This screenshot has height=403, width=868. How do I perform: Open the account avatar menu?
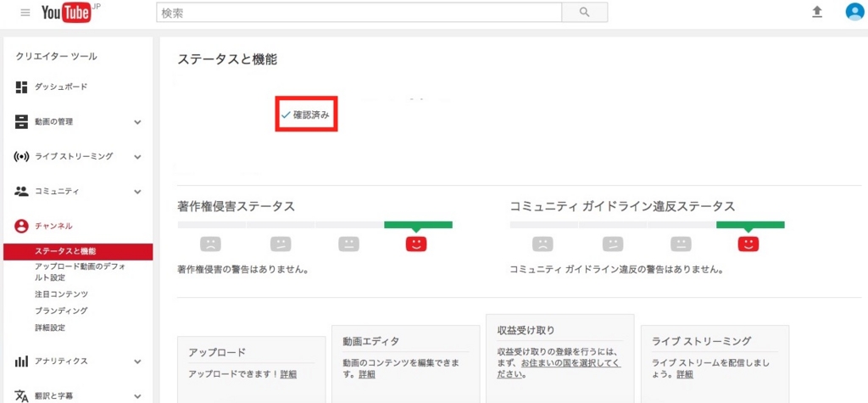coord(854,12)
